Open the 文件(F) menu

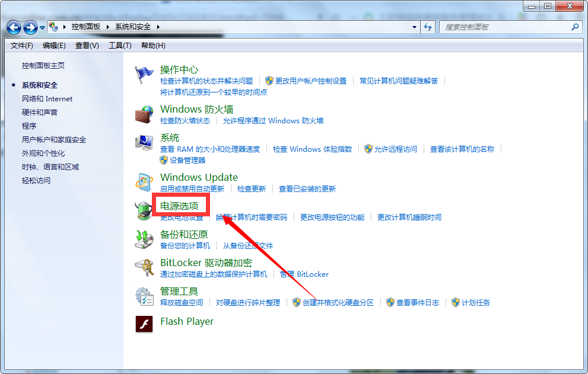click(22, 46)
